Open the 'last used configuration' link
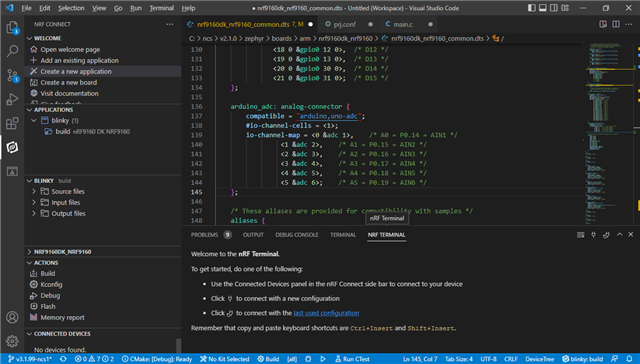 coord(326,313)
